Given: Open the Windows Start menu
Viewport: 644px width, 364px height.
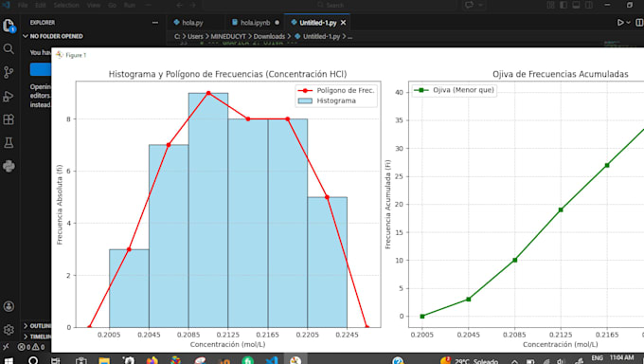Looking at the screenshot, I should coord(9,361).
